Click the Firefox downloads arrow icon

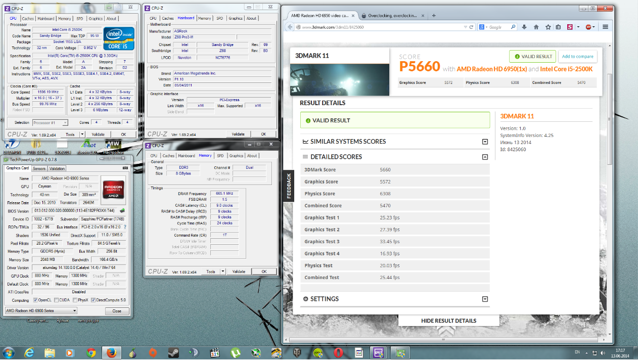(524, 27)
